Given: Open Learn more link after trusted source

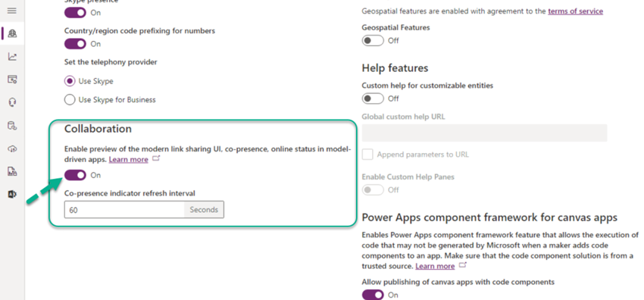Looking at the screenshot, I should pyautogui.click(x=435, y=266).
